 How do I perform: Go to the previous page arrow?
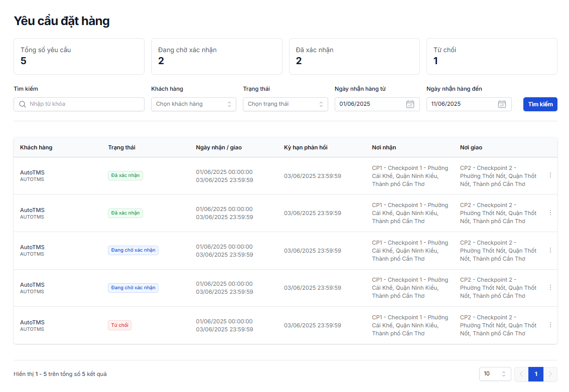[x=521, y=374]
